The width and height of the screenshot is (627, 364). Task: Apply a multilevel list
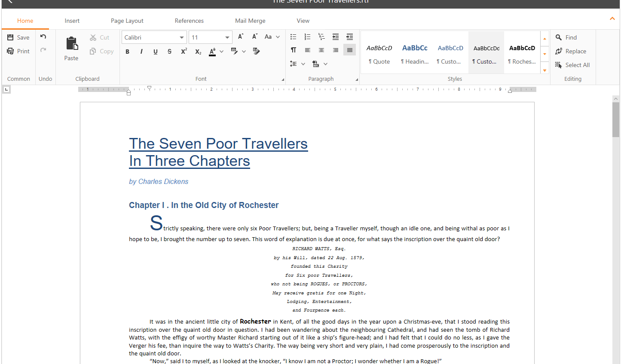321,37
